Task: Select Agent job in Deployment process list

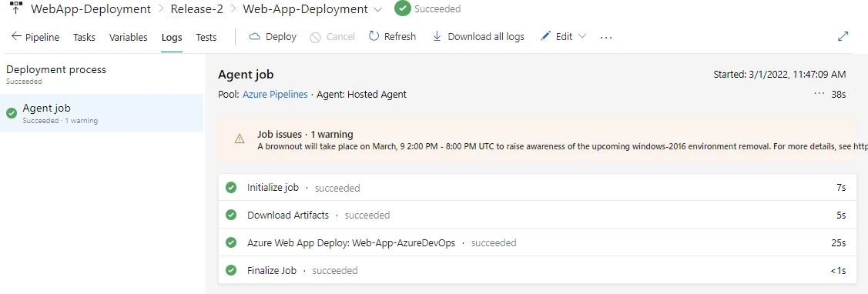Action: pos(102,113)
